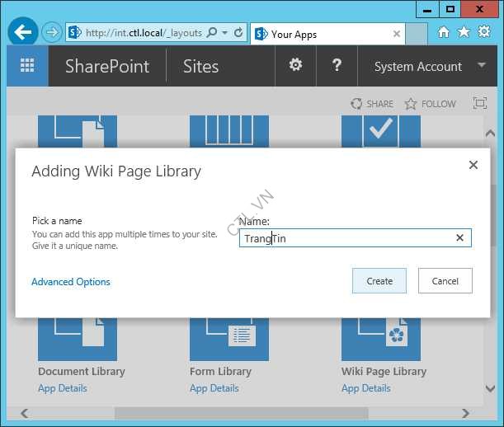Expand the System Account dropdown
The image size is (504, 427).
pos(482,66)
